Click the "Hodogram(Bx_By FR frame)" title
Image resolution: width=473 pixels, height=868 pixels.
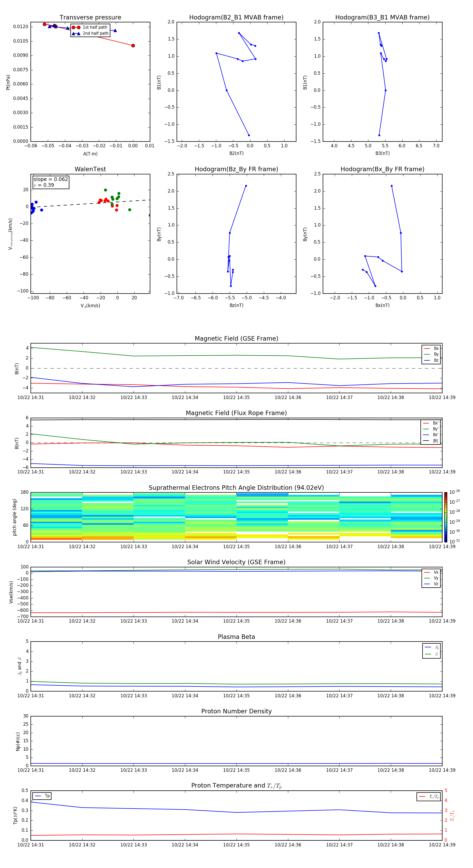[382, 169]
